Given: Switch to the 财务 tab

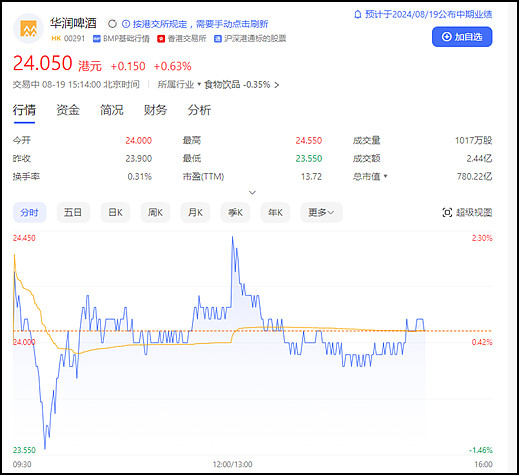Looking at the screenshot, I should (x=155, y=110).
